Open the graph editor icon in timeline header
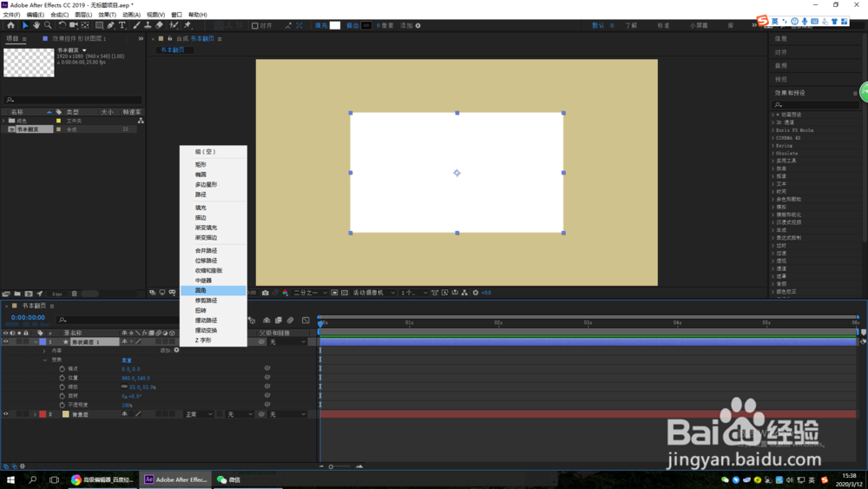Image resolution: width=868 pixels, height=489 pixels. pos(306,320)
